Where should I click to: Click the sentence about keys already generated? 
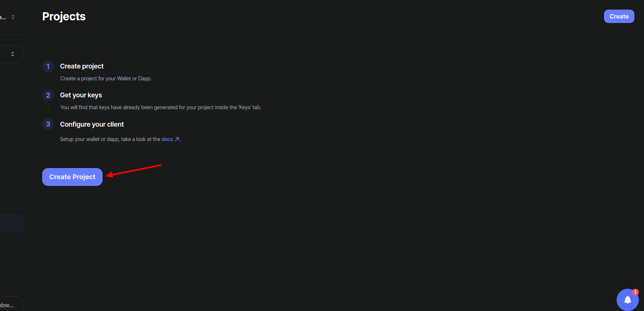pyautogui.click(x=161, y=107)
